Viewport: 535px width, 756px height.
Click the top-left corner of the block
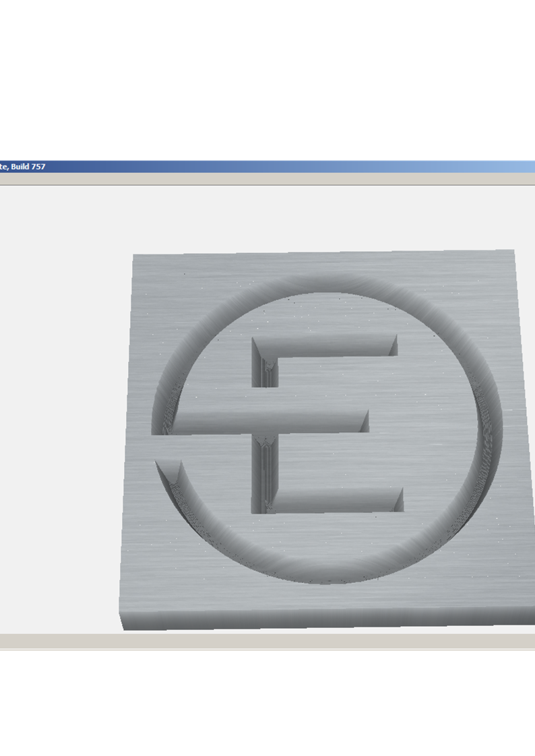[135, 256]
